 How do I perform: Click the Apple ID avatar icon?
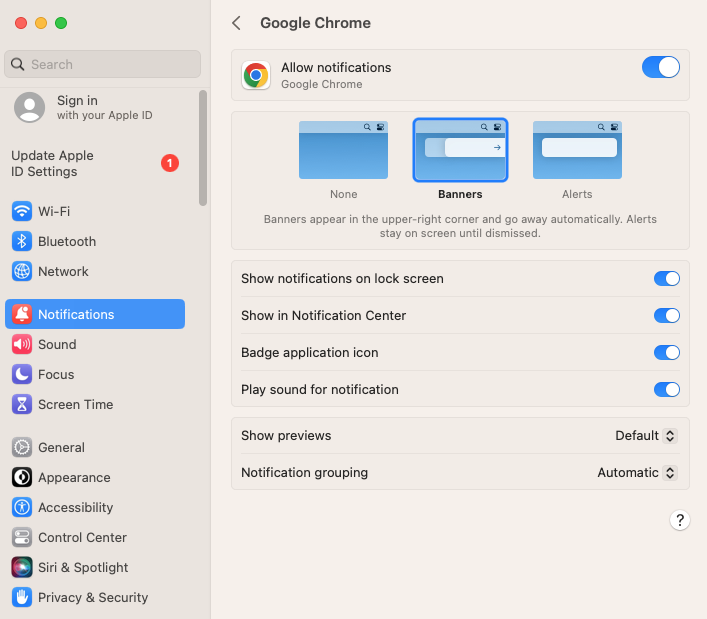pyautogui.click(x=29, y=107)
